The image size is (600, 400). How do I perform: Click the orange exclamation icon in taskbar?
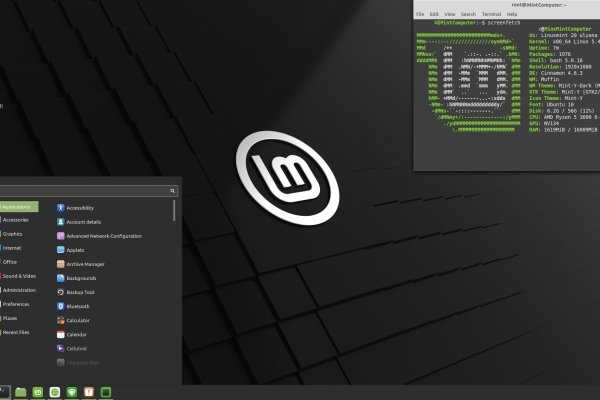coord(87,391)
